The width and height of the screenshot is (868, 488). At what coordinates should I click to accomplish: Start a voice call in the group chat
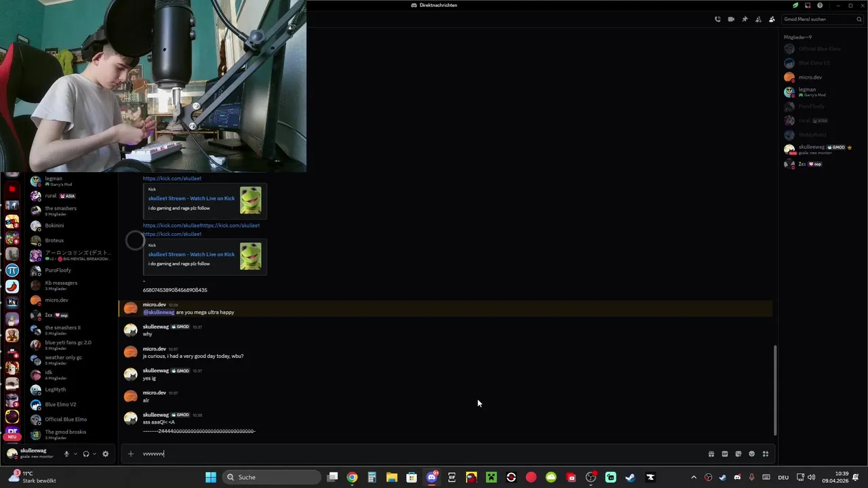717,19
